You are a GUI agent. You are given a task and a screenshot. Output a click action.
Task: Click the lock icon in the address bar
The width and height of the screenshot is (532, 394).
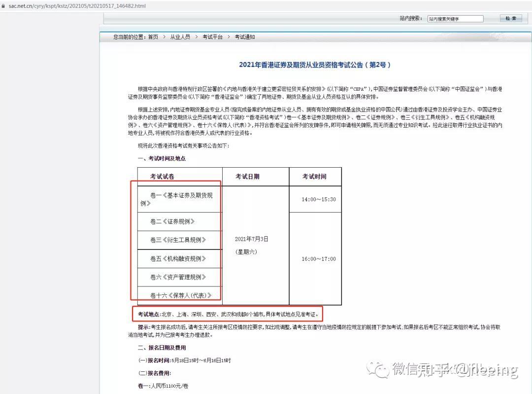[x=5, y=6]
